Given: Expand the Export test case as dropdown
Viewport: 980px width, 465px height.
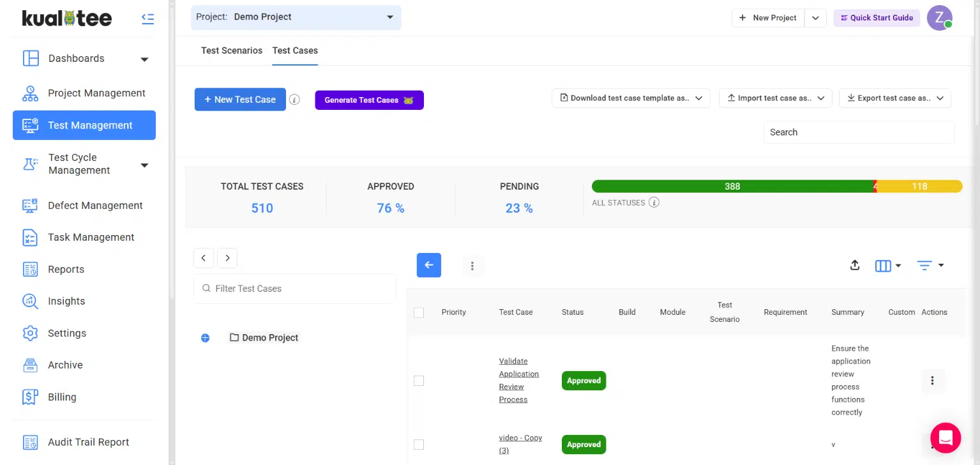Looking at the screenshot, I should coord(894,98).
